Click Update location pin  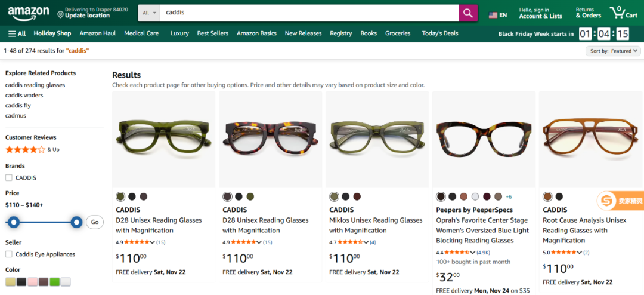pyautogui.click(x=83, y=13)
